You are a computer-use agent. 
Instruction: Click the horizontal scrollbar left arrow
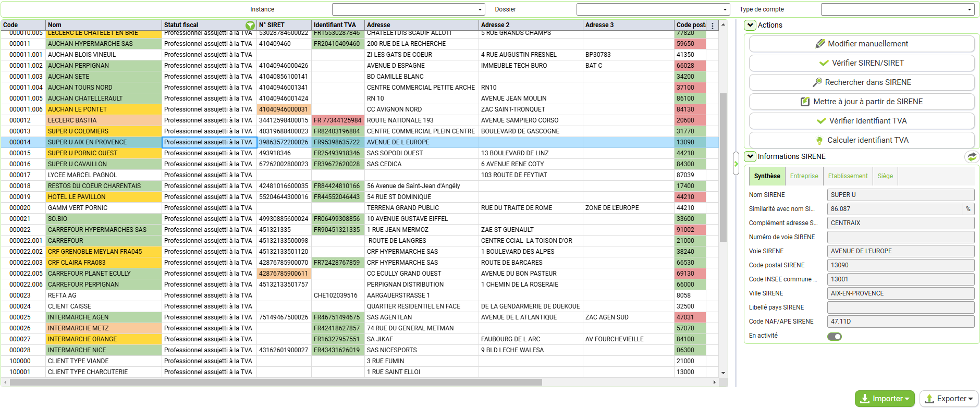tap(5, 382)
